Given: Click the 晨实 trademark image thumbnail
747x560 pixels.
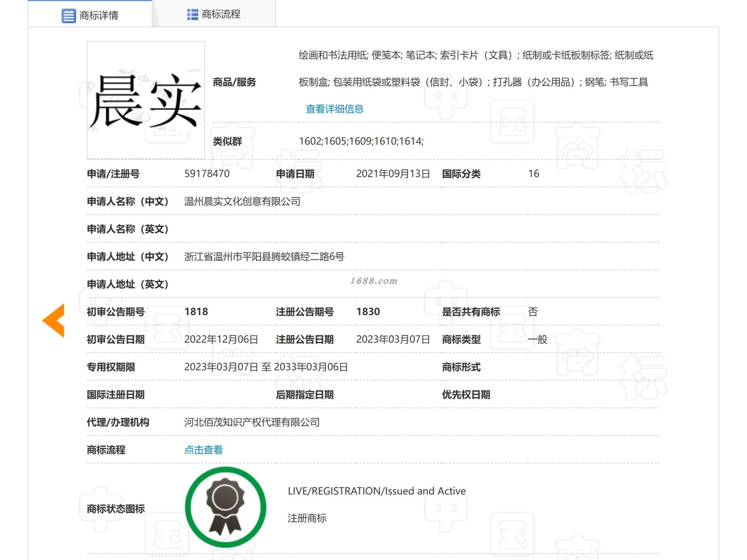Looking at the screenshot, I should click(x=146, y=100).
